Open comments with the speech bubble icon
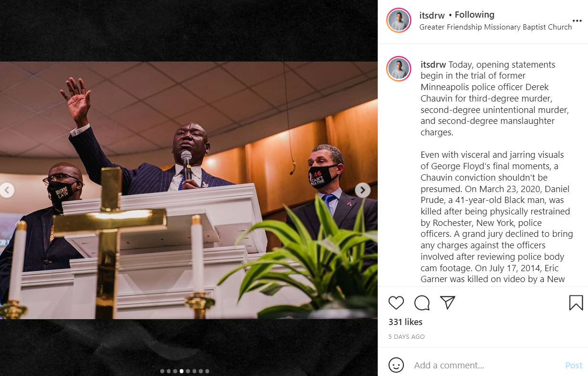 click(422, 303)
